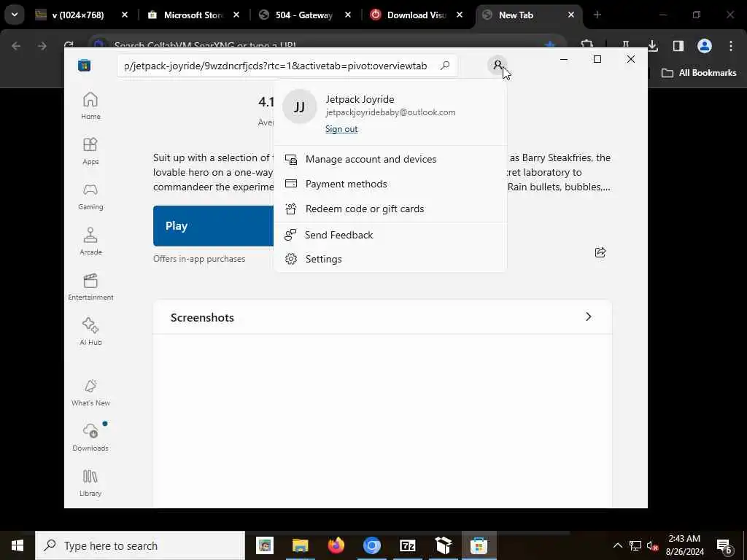Viewport: 747px width, 560px height.
Task: Select Manage account and devices
Action: 390,159
